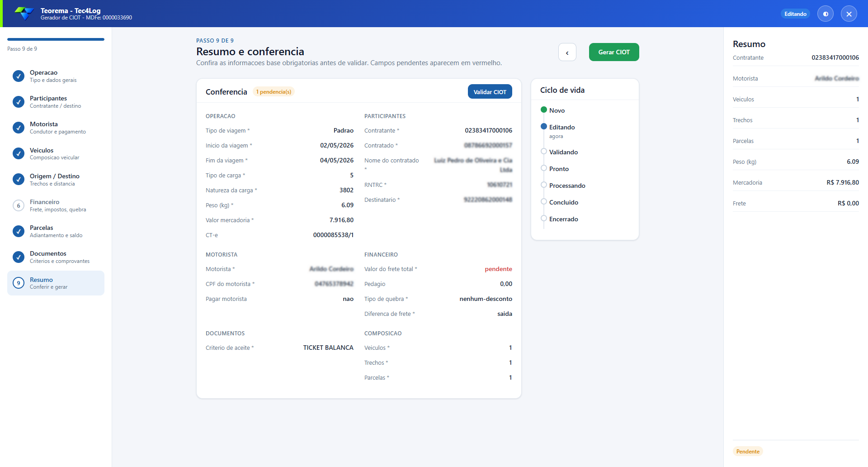868x467 pixels.
Task: Open the Documentos step in sidebar
Action: [x=56, y=257]
